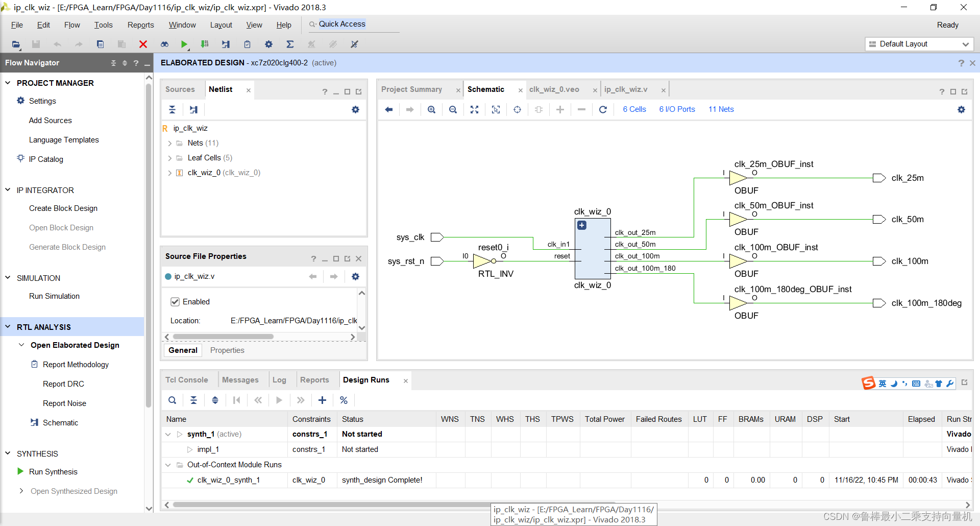The height and width of the screenshot is (526, 980).
Task: Expand the clk_wiz_0 netlist node
Action: pyautogui.click(x=169, y=173)
